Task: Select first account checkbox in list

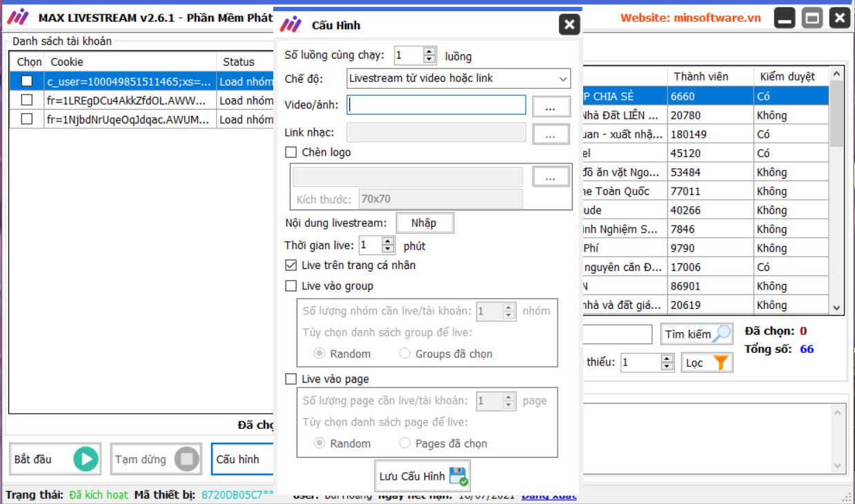Action: 27,81
